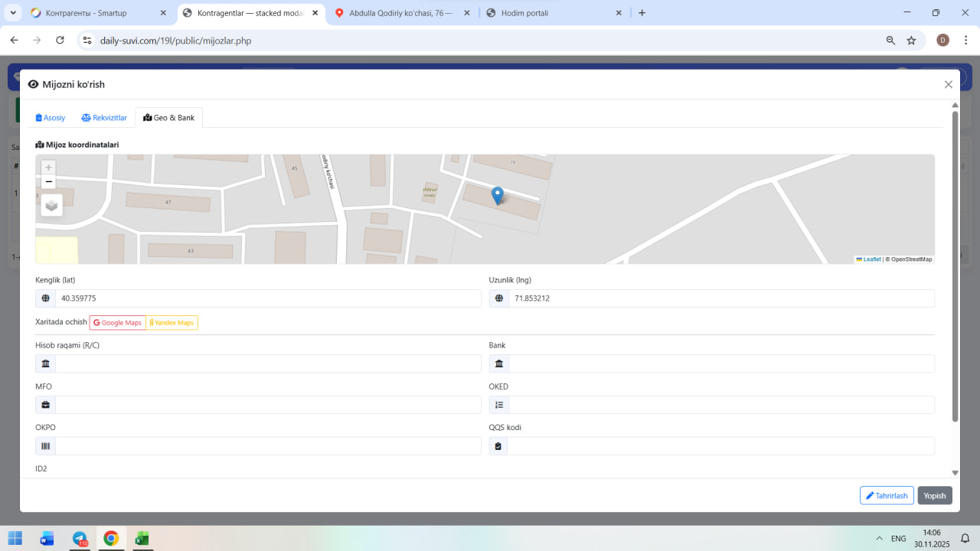Click the Kenglik (lat) input field

(267, 298)
